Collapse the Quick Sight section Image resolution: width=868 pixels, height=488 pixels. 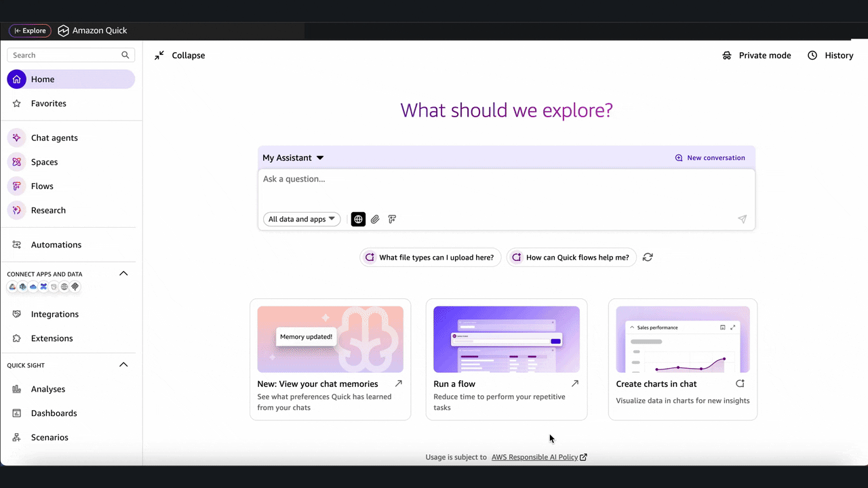(123, 365)
